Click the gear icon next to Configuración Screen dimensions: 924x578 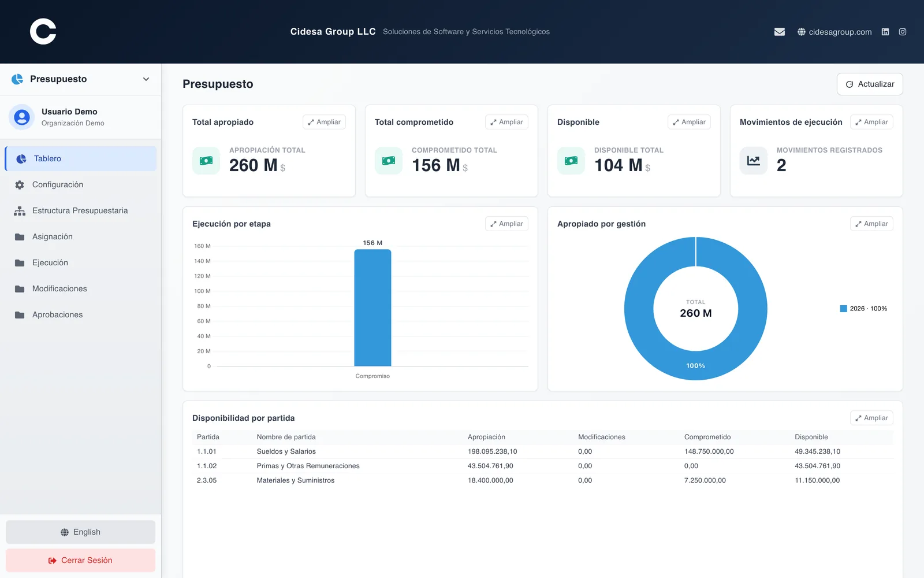click(x=20, y=185)
